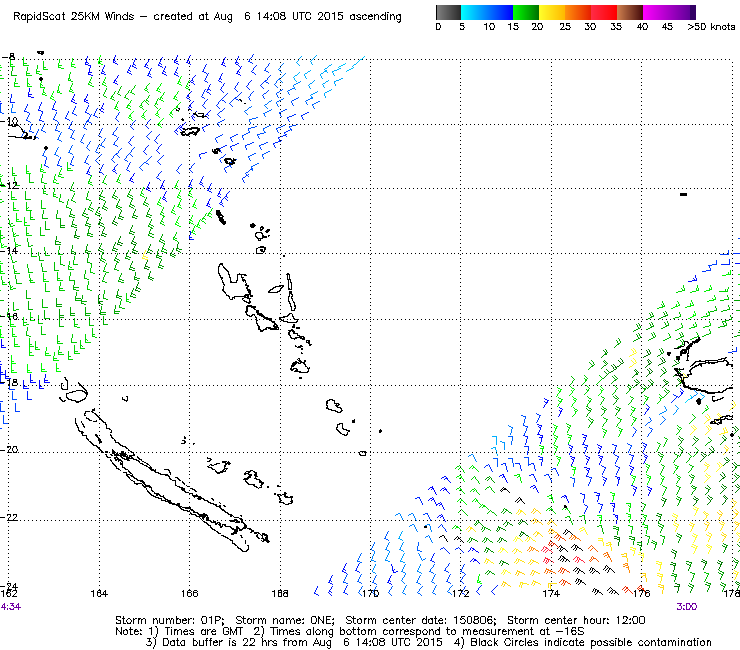Click the longitude label "170"
Viewport: 740px width, 650px height.
click(x=370, y=593)
